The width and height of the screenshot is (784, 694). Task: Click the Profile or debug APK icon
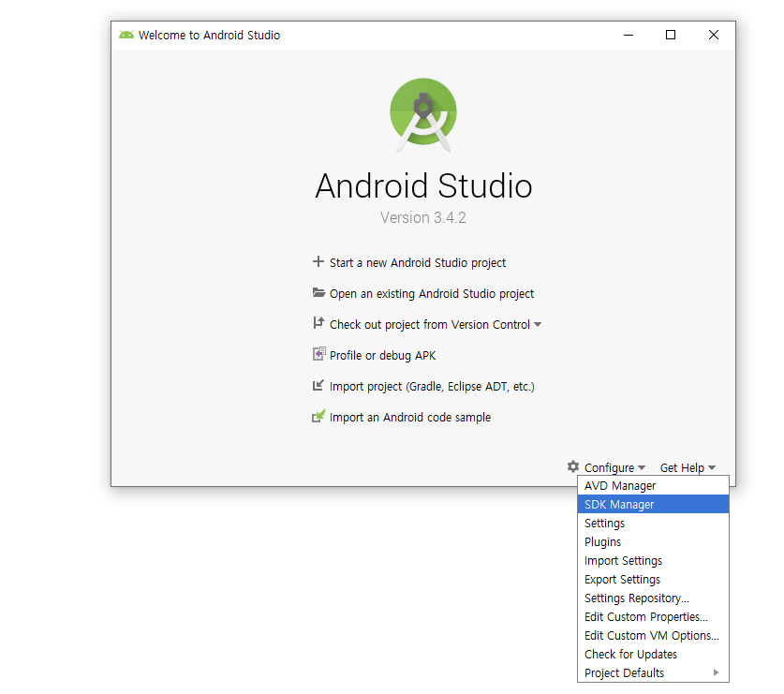click(x=318, y=354)
